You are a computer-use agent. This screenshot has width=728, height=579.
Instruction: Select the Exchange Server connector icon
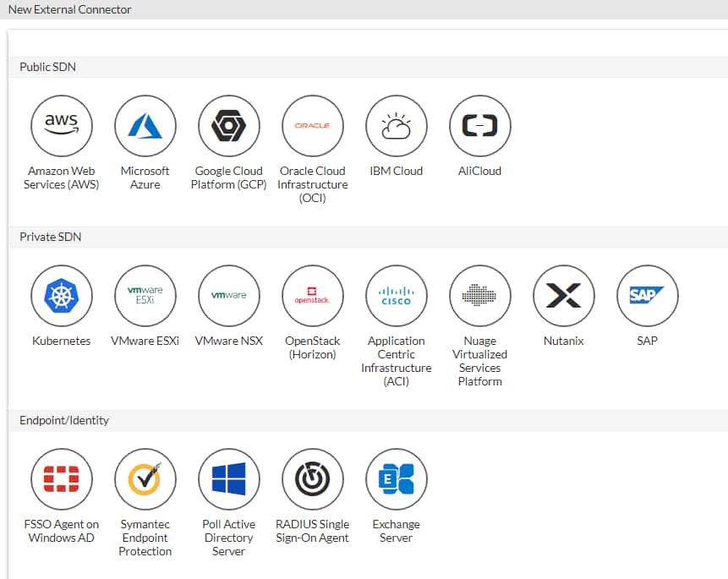(396, 479)
